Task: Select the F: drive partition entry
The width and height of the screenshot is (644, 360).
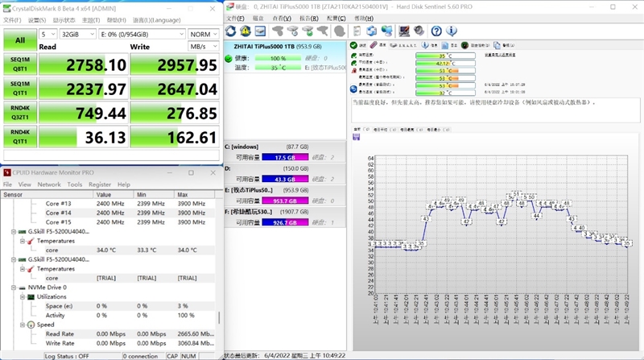Action: coord(285,217)
